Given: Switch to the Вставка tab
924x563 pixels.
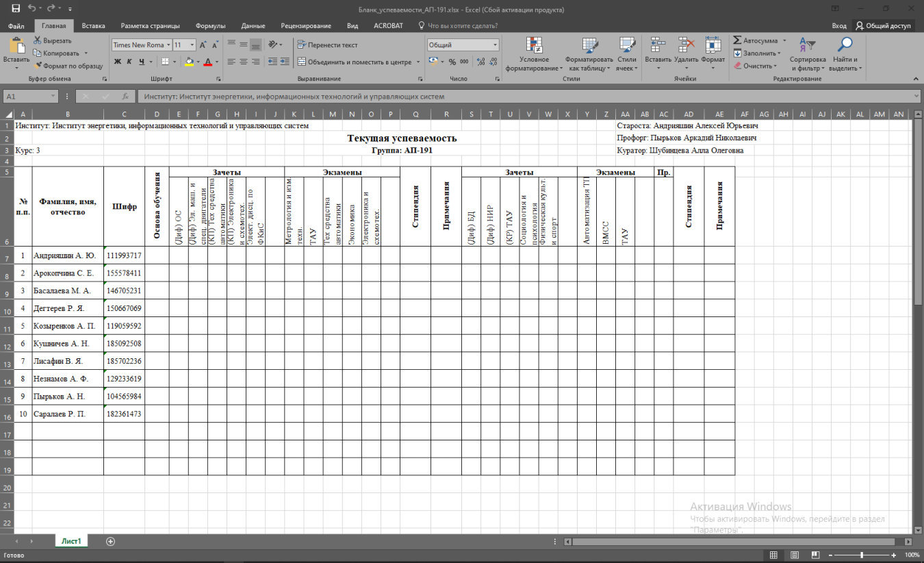Looking at the screenshot, I should point(93,26).
